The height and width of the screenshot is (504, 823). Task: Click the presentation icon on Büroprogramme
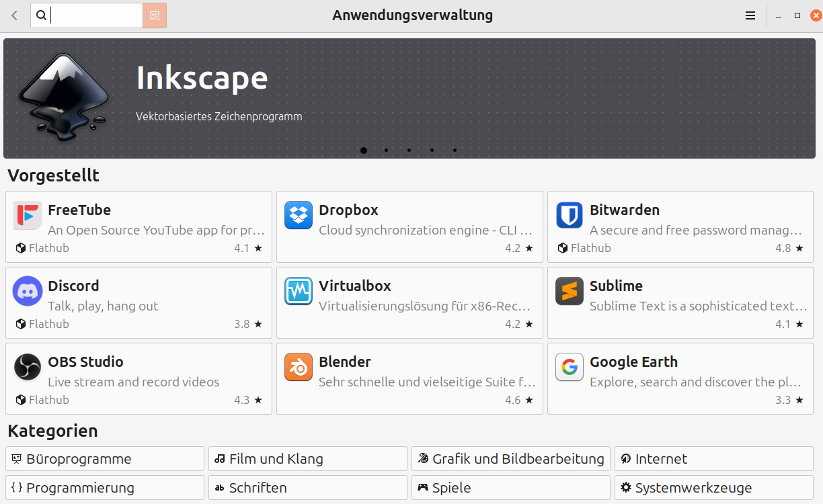click(x=17, y=459)
